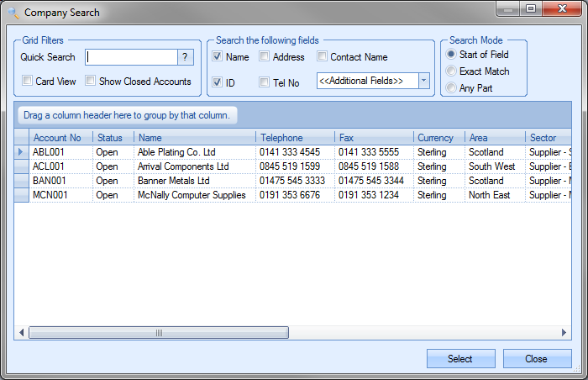Click the row indicator arrow beside ABL001

coord(22,152)
